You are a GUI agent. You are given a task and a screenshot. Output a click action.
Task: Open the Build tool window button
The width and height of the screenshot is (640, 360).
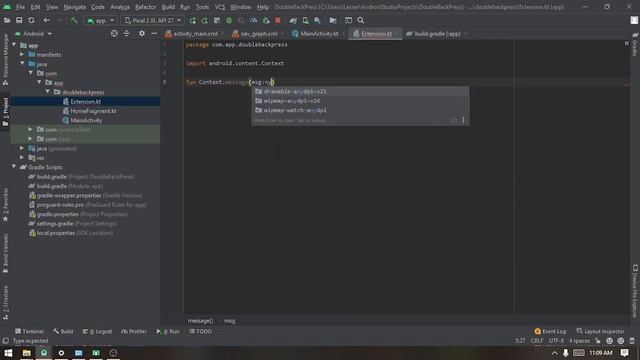click(x=63, y=331)
